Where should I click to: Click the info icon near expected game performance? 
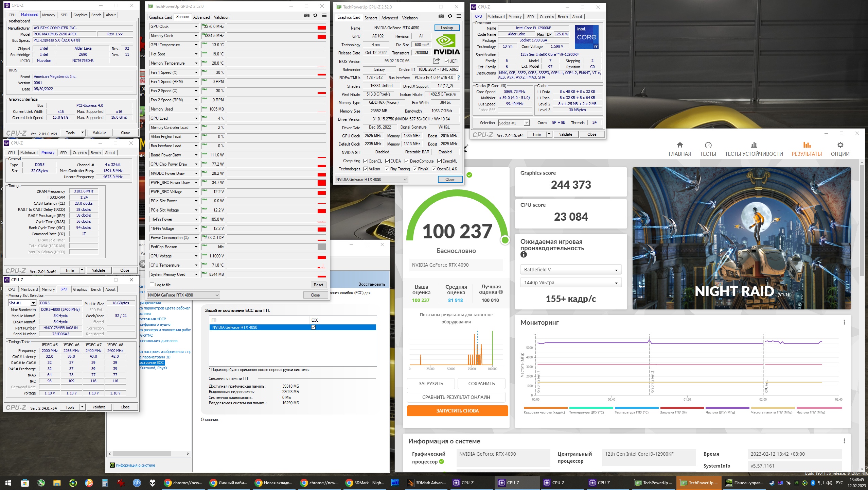(x=524, y=254)
